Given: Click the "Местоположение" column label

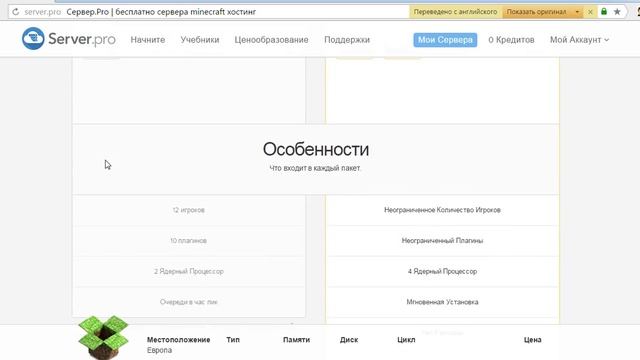Looking at the screenshot, I should (178, 340).
